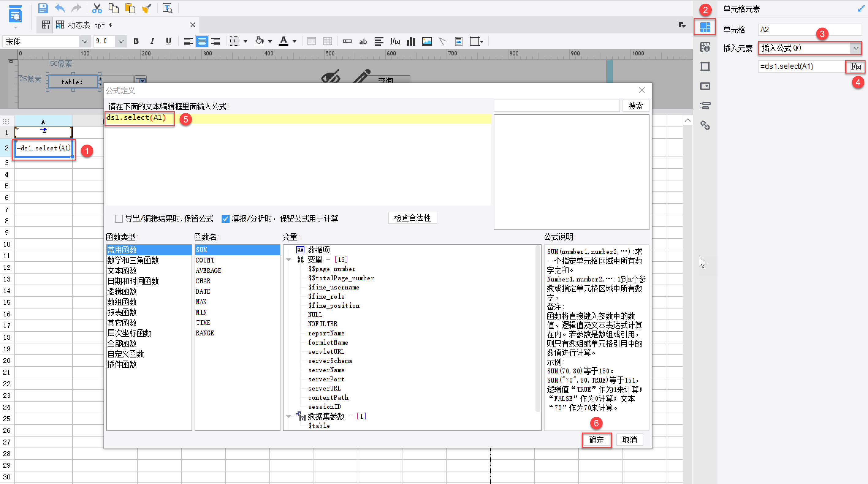Viewport: 868px width, 484px height.
Task: Open the 宋体 font name dropdown
Action: (85, 41)
